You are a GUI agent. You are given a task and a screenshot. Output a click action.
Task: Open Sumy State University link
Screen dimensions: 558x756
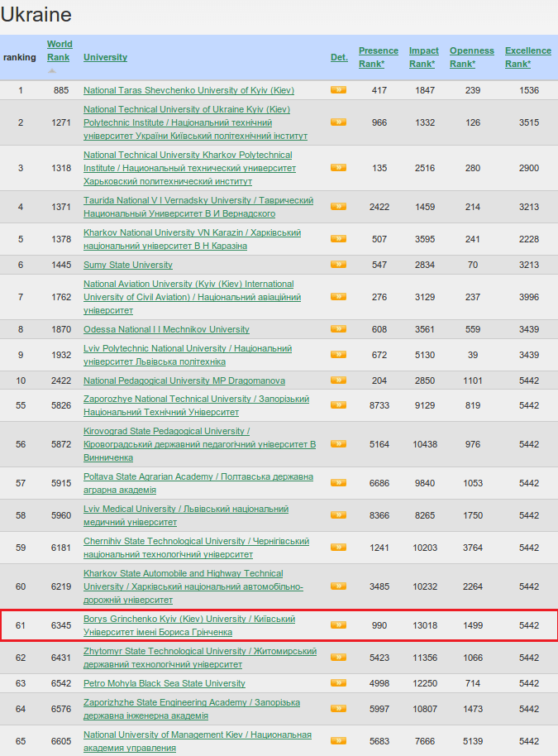127,265
